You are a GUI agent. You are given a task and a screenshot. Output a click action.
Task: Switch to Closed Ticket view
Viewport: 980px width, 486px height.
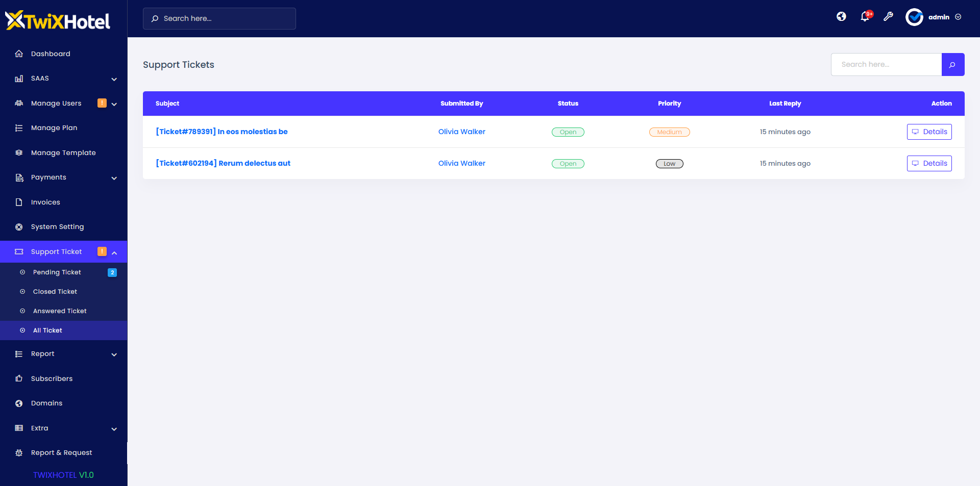pyautogui.click(x=55, y=291)
